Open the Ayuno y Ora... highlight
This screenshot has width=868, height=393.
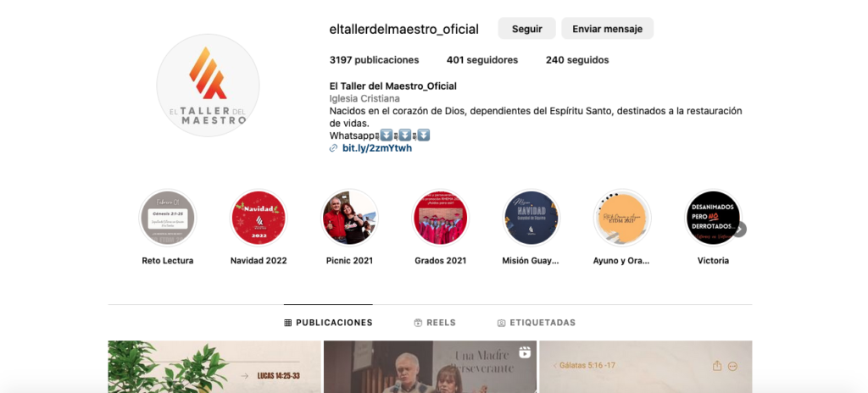[x=621, y=218]
